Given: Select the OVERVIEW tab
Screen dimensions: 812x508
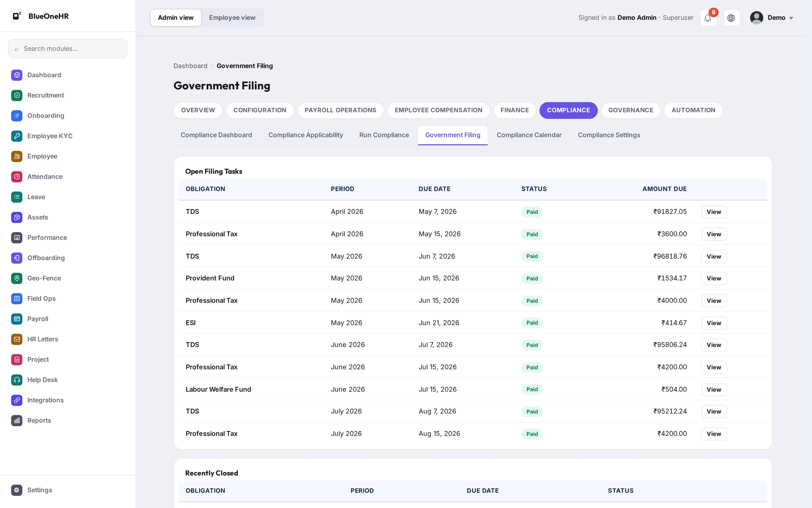Looking at the screenshot, I should point(198,110).
